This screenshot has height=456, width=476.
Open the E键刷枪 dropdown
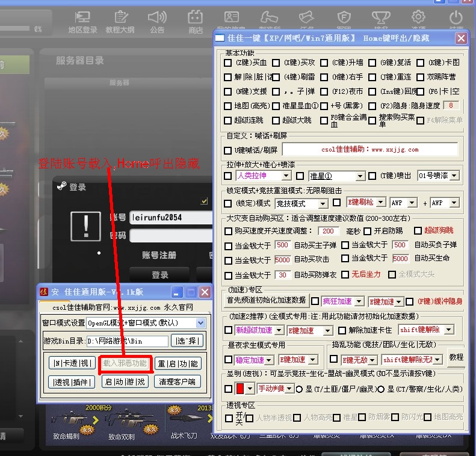[x=366, y=202]
